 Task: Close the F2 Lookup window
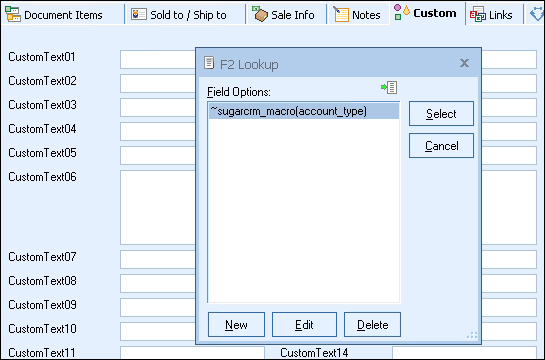coord(464,63)
